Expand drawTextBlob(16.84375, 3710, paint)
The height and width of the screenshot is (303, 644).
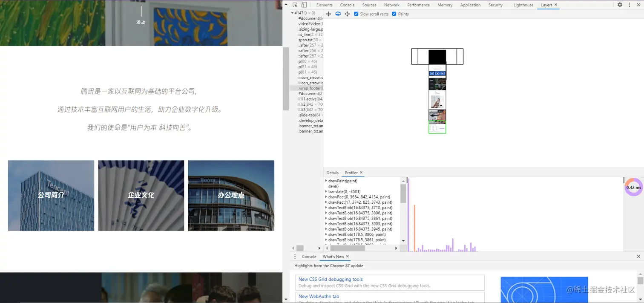click(326, 208)
